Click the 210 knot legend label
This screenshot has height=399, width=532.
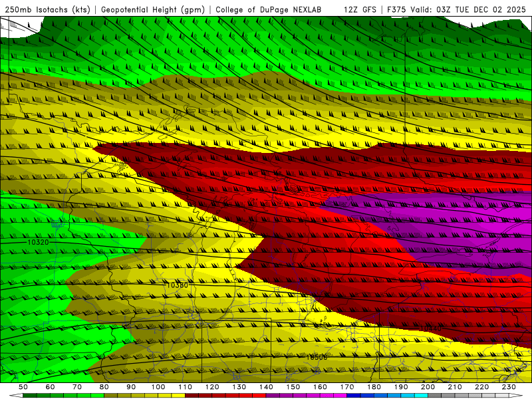[455, 387]
